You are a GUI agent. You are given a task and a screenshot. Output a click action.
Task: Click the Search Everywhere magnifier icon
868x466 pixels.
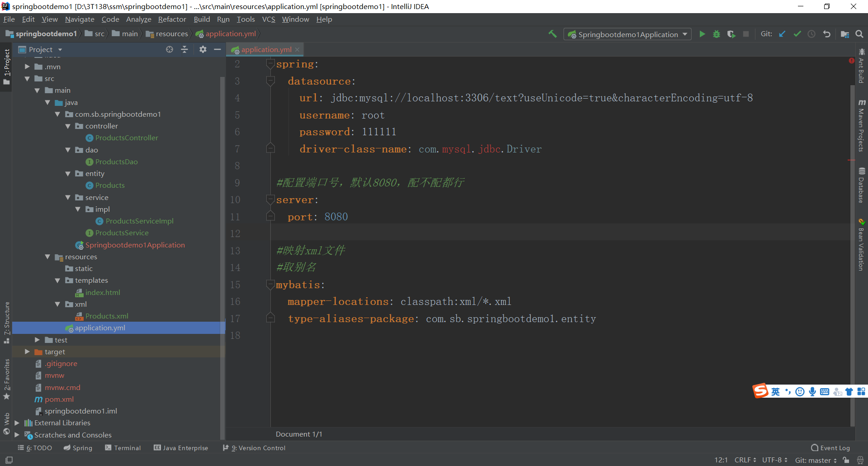click(x=859, y=34)
